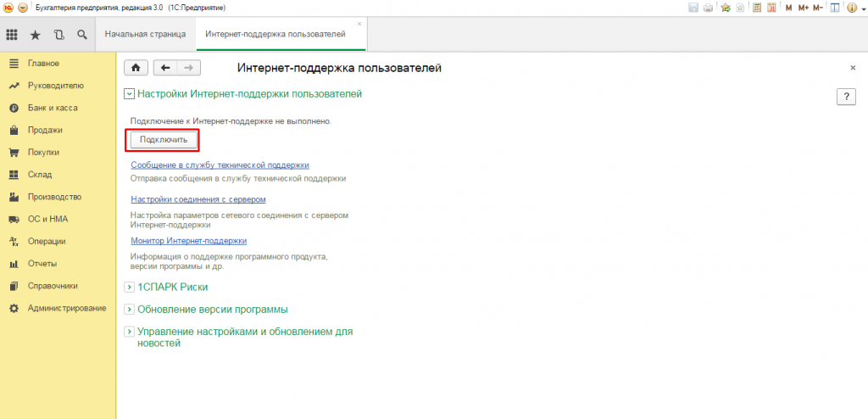Click the M memory button
The image size is (868, 419).
pyautogui.click(x=789, y=8)
